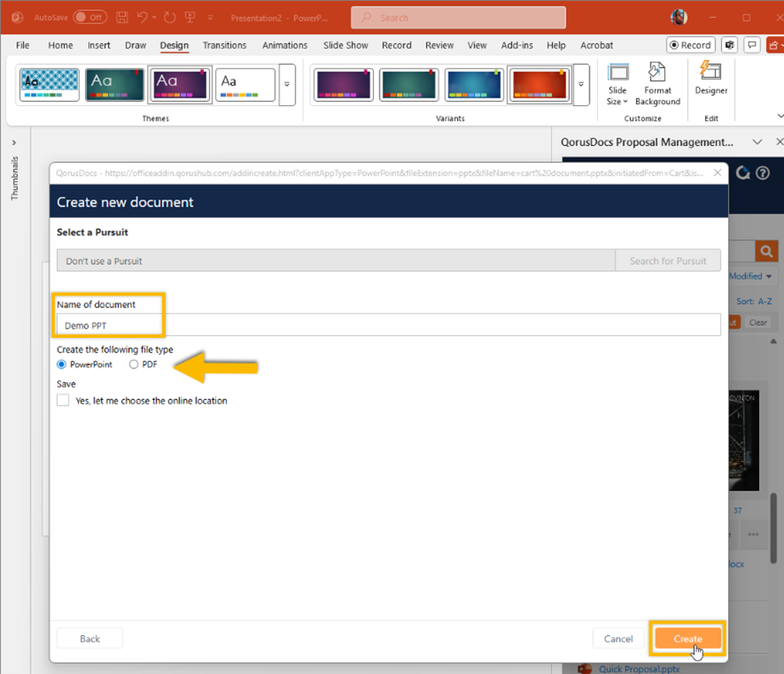Click the Share icon button
784x674 pixels.
(775, 45)
